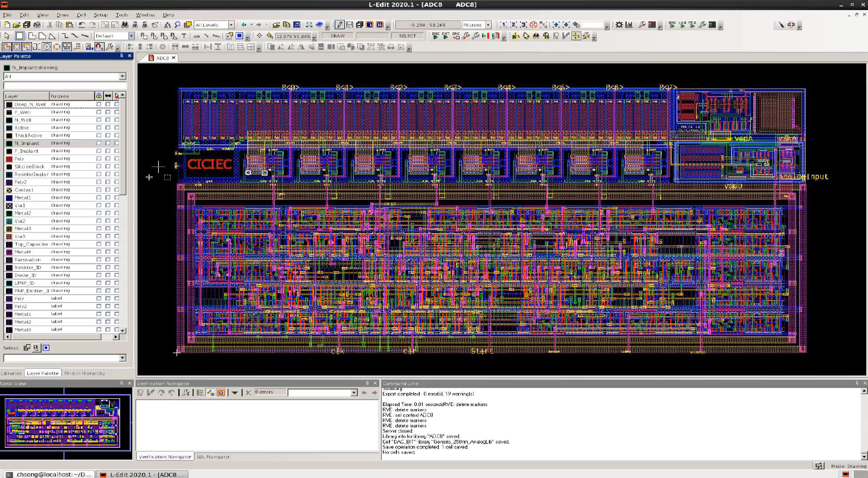868x478 pixels.
Task: Click the probe tool icon at right
Action: click(x=781, y=25)
